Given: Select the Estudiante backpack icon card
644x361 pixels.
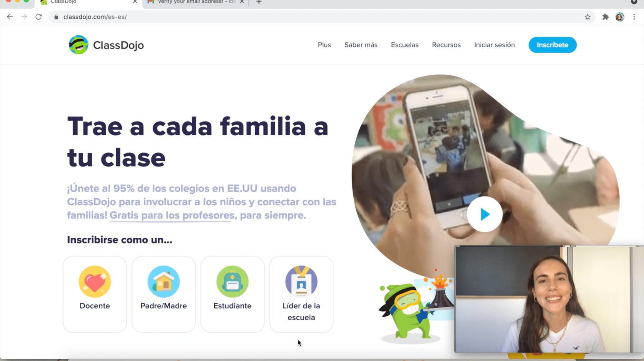Looking at the screenshot, I should click(x=232, y=294).
